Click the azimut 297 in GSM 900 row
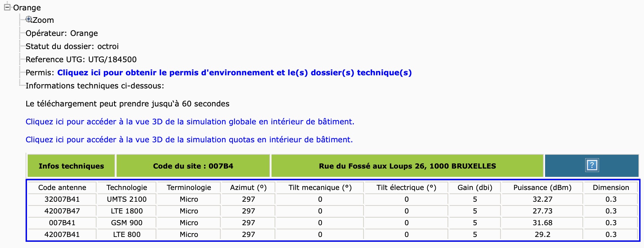644x248 pixels. pyautogui.click(x=248, y=223)
